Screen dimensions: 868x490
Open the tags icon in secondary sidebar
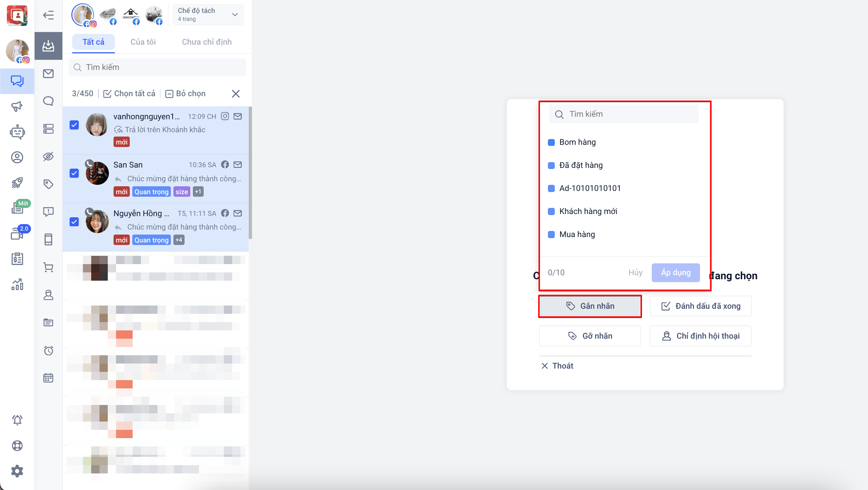point(48,184)
